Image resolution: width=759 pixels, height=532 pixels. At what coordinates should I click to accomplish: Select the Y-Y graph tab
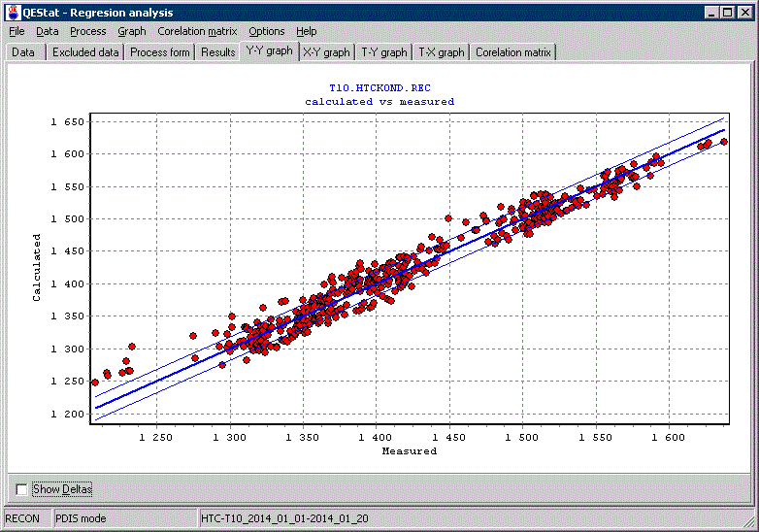coord(269,50)
